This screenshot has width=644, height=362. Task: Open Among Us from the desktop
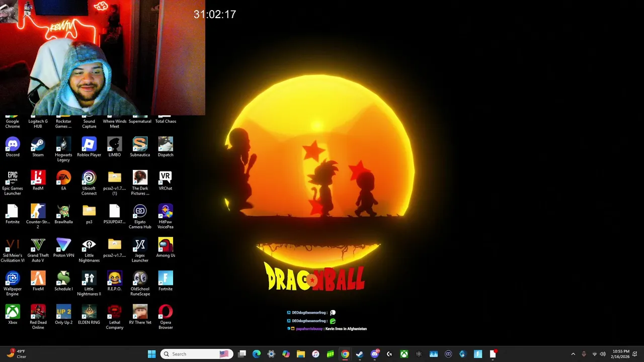166,248
